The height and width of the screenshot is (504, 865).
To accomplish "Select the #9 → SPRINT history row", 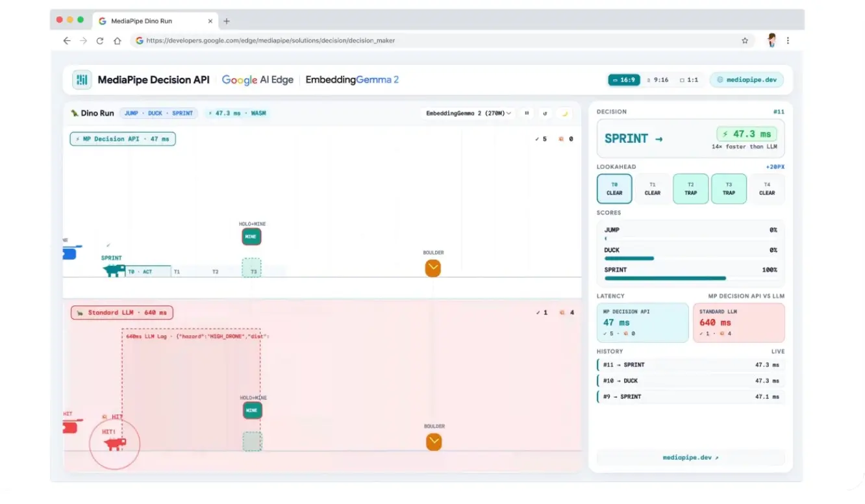I will coord(690,396).
